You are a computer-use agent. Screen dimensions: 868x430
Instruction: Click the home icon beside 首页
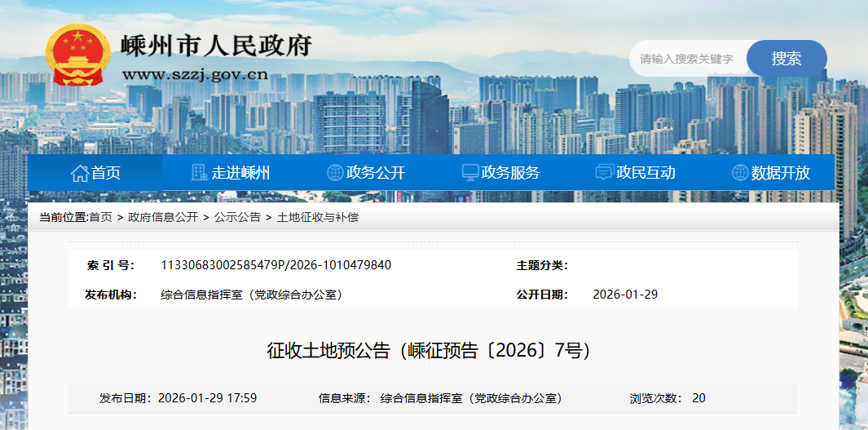(80, 173)
